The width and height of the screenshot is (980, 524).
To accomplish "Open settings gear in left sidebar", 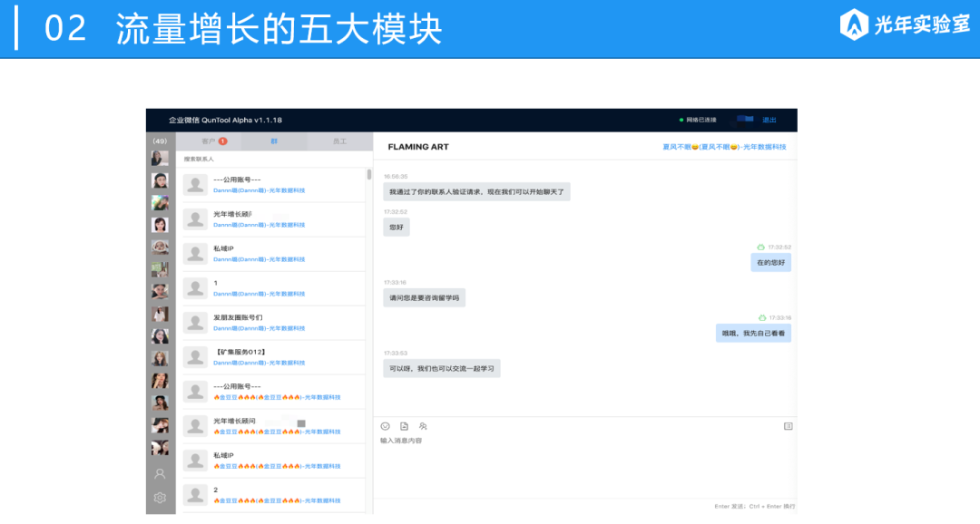I will 160,497.
